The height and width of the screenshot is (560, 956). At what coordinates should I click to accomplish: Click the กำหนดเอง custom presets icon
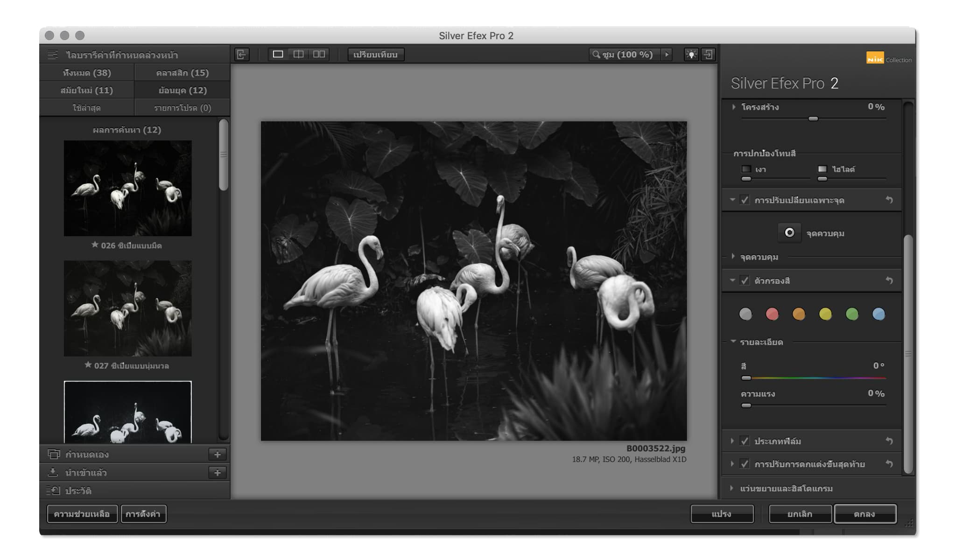[54, 454]
